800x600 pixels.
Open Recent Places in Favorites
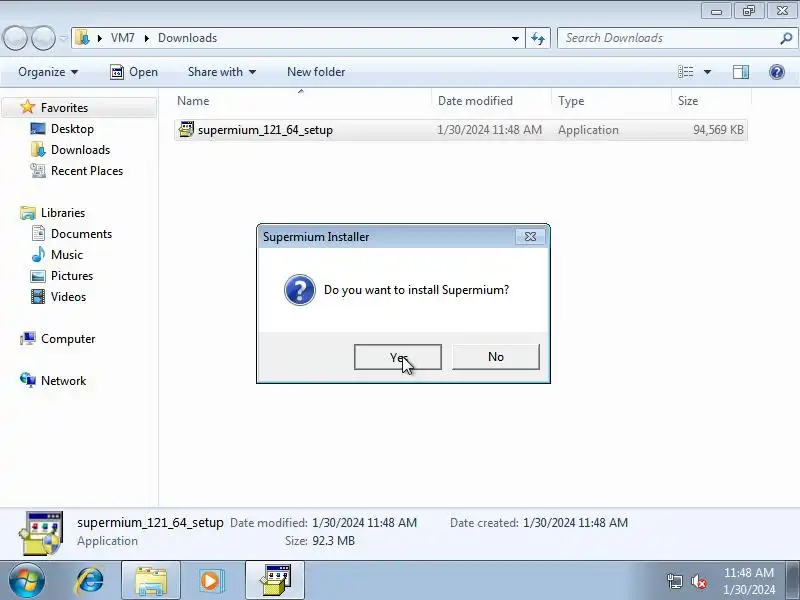(x=87, y=170)
